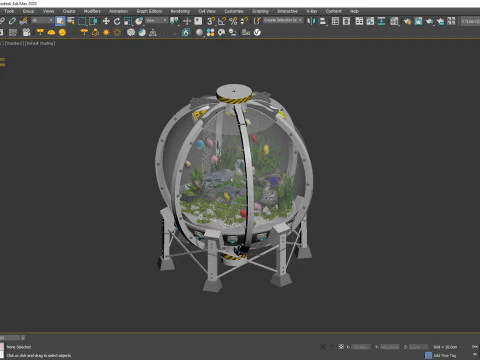Open the Rendering menu

[180, 11]
